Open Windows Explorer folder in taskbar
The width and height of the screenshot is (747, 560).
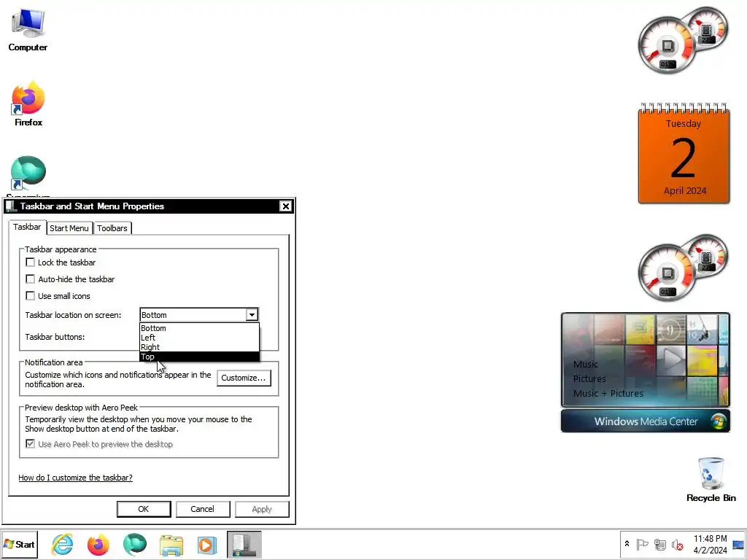point(171,544)
